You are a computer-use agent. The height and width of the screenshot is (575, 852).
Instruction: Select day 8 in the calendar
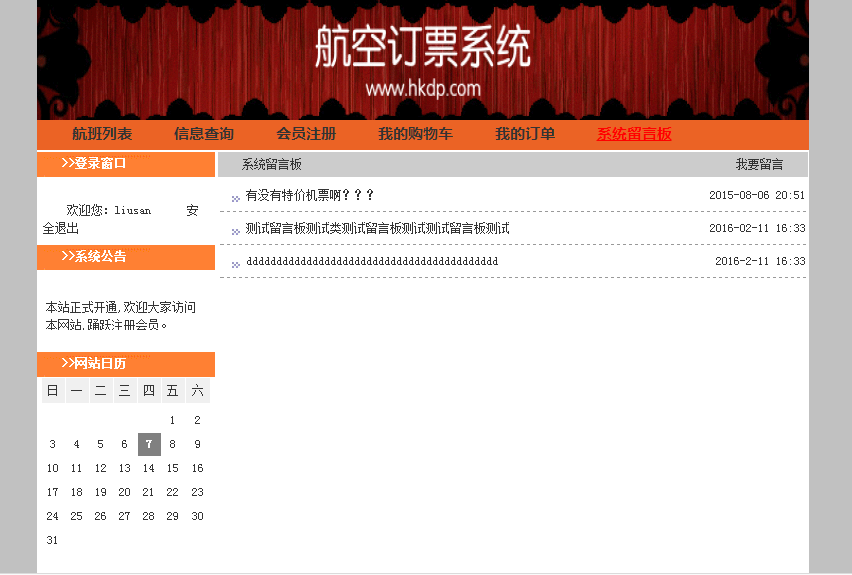click(172, 444)
